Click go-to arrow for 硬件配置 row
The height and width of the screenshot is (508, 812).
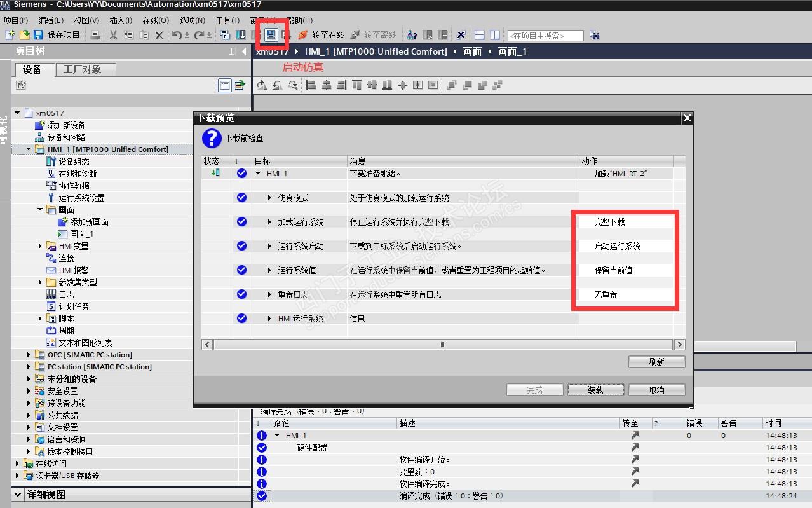pyautogui.click(x=635, y=448)
